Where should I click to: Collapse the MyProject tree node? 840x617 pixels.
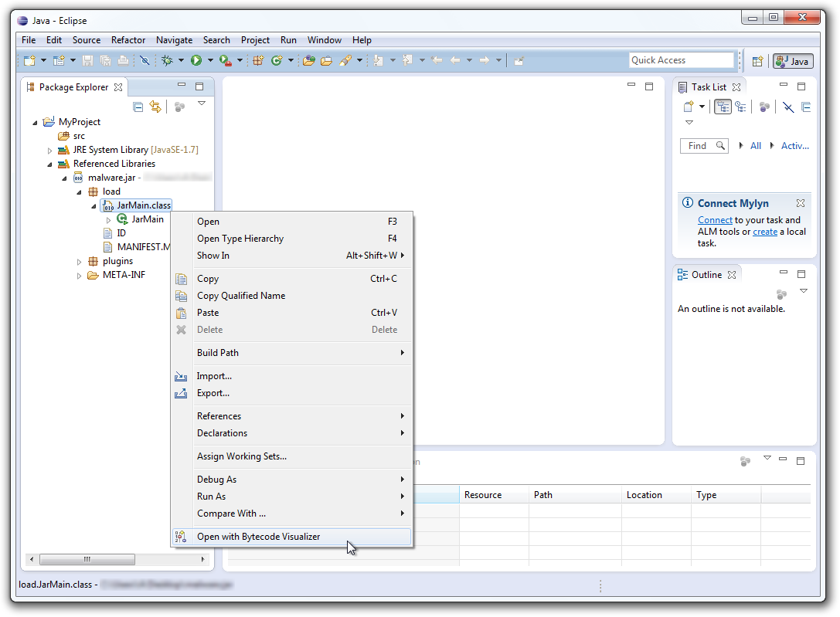36,122
